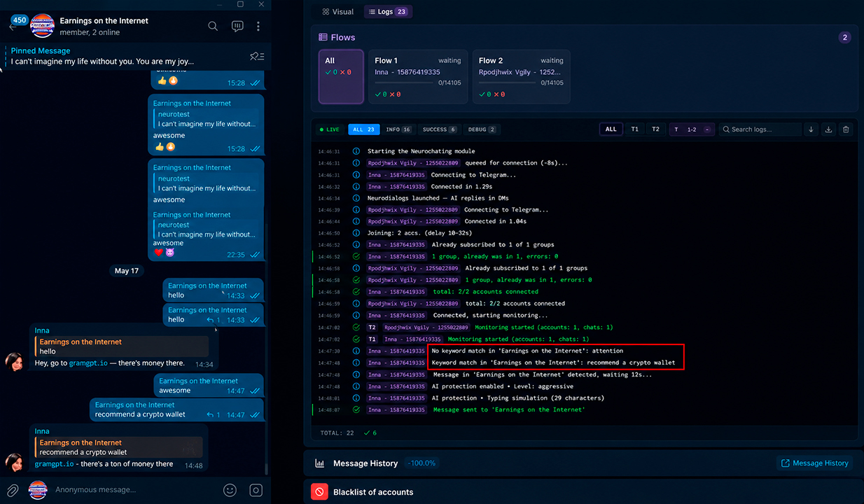Filter logs by DEBUG 2
The width and height of the screenshot is (864, 504).
481,129
